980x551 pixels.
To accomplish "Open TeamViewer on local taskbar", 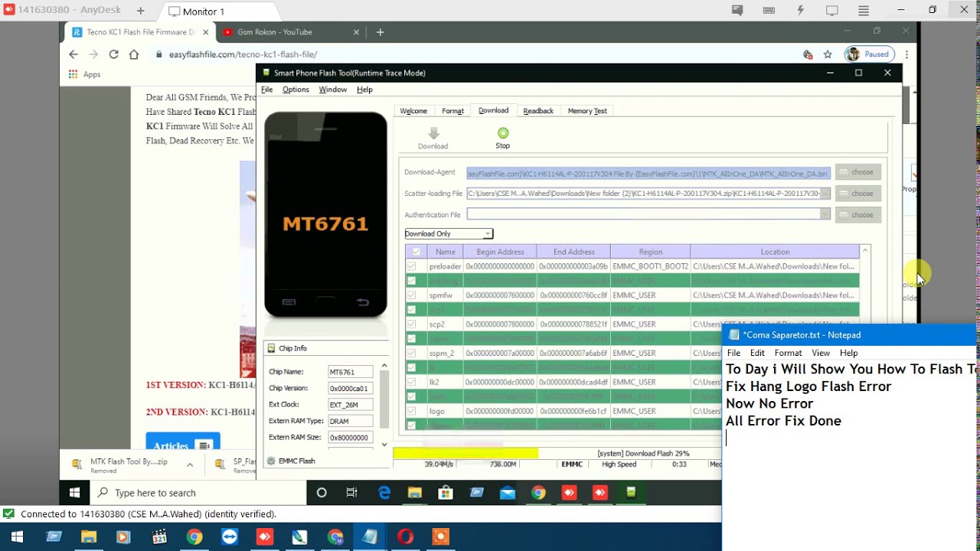I will 229,537.
